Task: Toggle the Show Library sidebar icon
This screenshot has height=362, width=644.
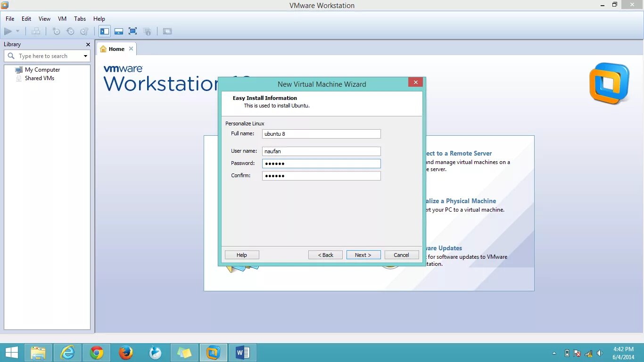Action: (105, 32)
